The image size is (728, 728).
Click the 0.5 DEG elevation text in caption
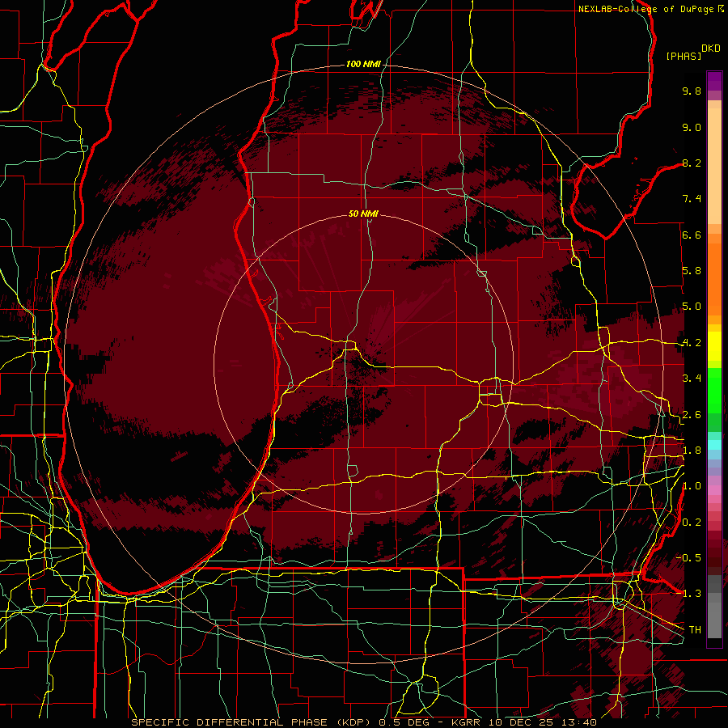404,722
